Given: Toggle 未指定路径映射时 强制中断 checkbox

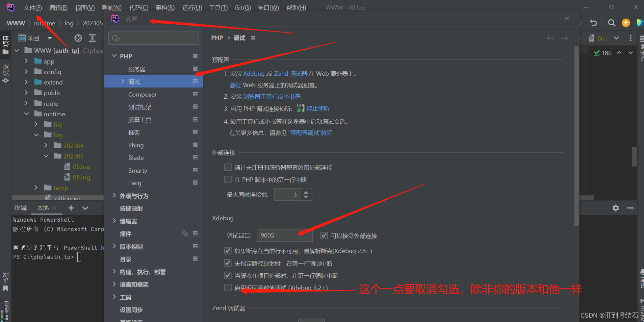Looking at the screenshot, I should 228,263.
